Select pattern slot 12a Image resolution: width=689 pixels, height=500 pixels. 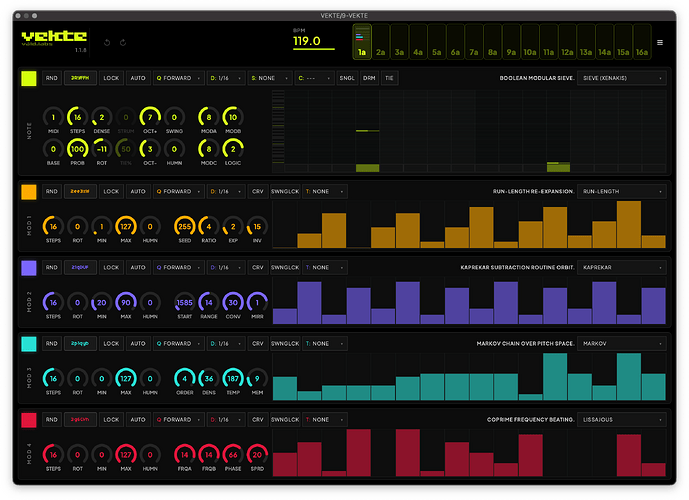tap(567, 42)
